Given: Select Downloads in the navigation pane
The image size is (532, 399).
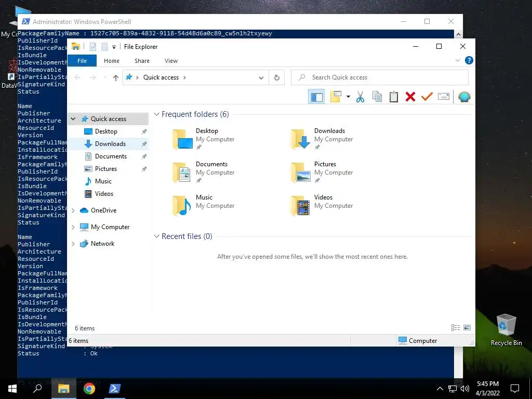Looking at the screenshot, I should (x=110, y=144).
